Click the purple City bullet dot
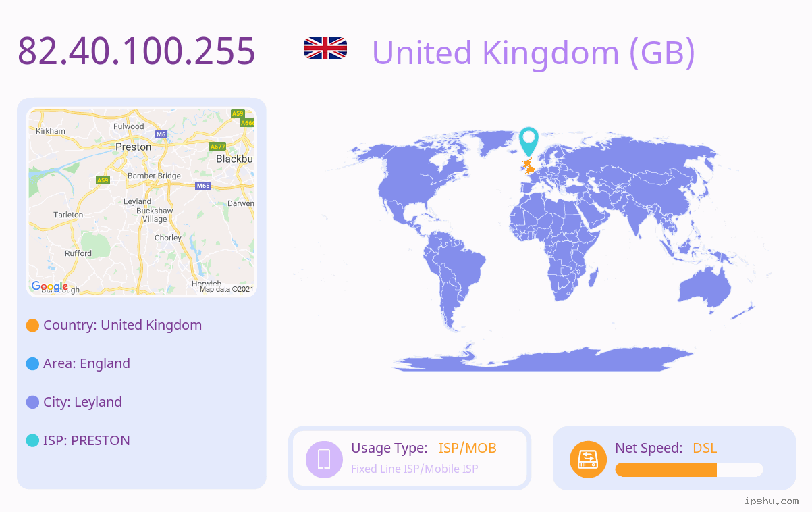 click(x=32, y=403)
